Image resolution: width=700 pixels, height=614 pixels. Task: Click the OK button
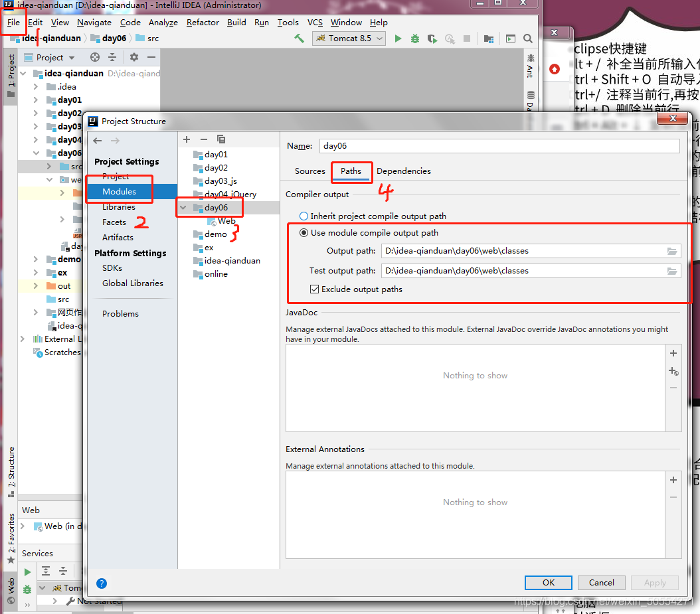point(548,582)
